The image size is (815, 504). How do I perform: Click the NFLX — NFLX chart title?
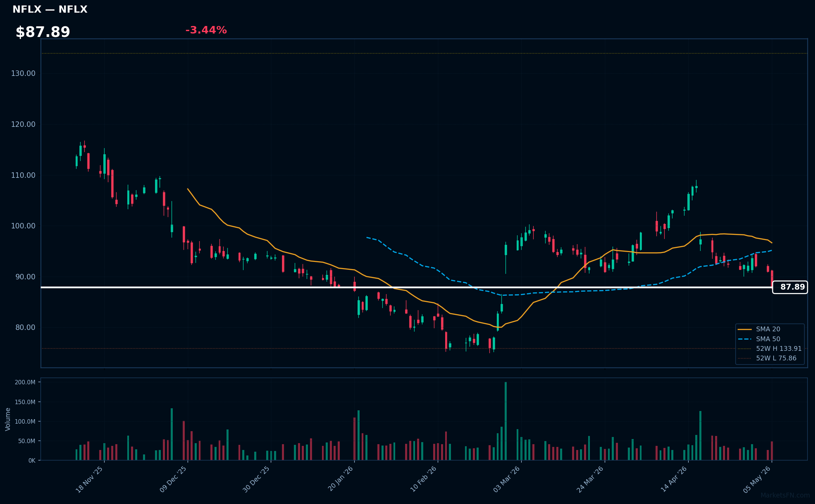[x=50, y=9]
